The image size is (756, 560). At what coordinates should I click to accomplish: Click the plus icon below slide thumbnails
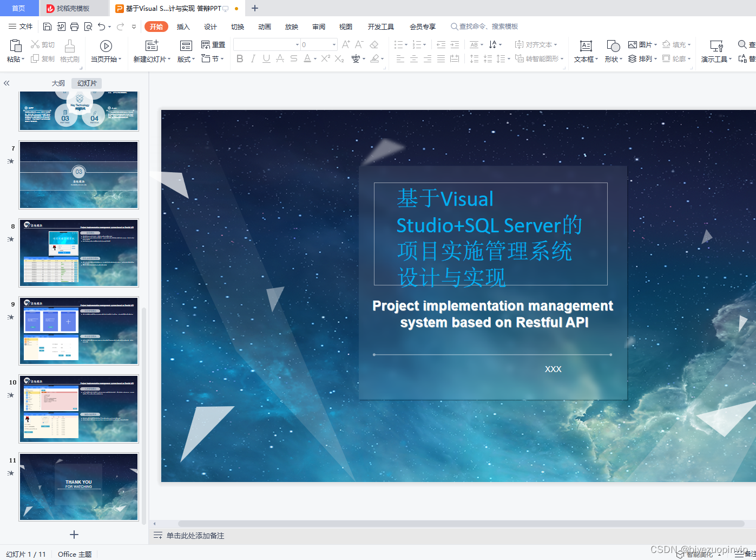pos(74,535)
